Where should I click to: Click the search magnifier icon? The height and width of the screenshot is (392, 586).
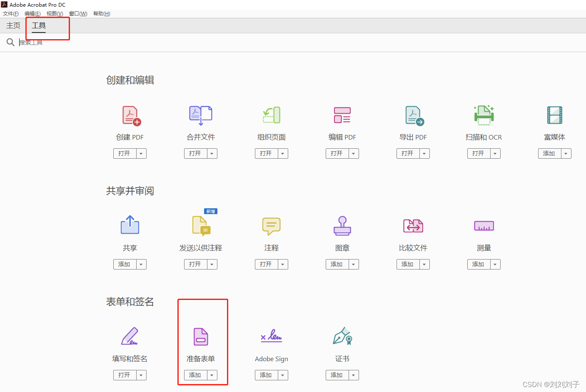pyautogui.click(x=10, y=42)
